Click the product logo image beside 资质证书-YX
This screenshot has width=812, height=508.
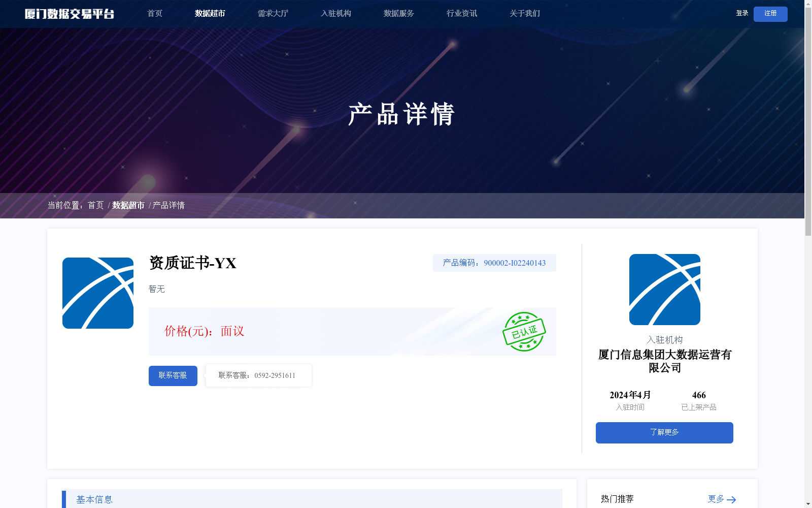[x=98, y=293]
